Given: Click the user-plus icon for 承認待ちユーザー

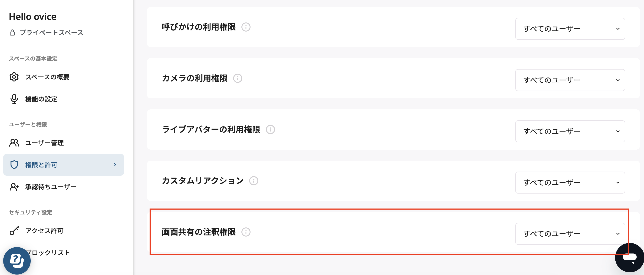Looking at the screenshot, I should coord(14,187).
